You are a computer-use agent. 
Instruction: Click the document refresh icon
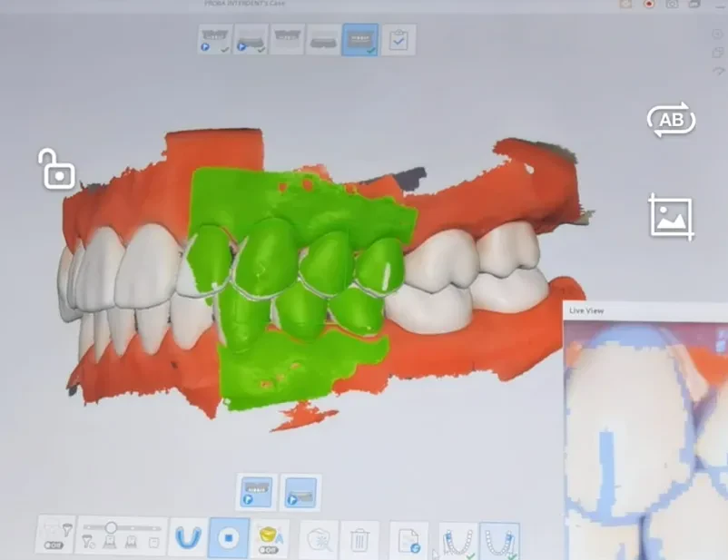(408, 541)
